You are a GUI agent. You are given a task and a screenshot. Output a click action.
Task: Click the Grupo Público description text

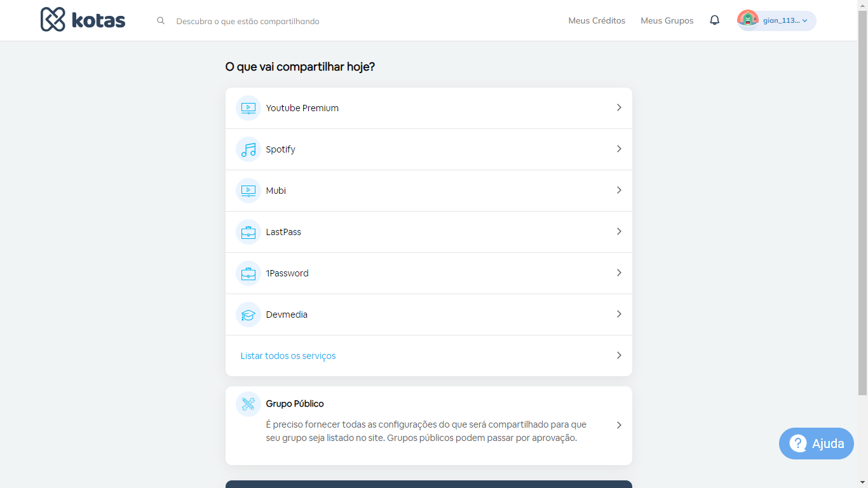pyautogui.click(x=426, y=431)
